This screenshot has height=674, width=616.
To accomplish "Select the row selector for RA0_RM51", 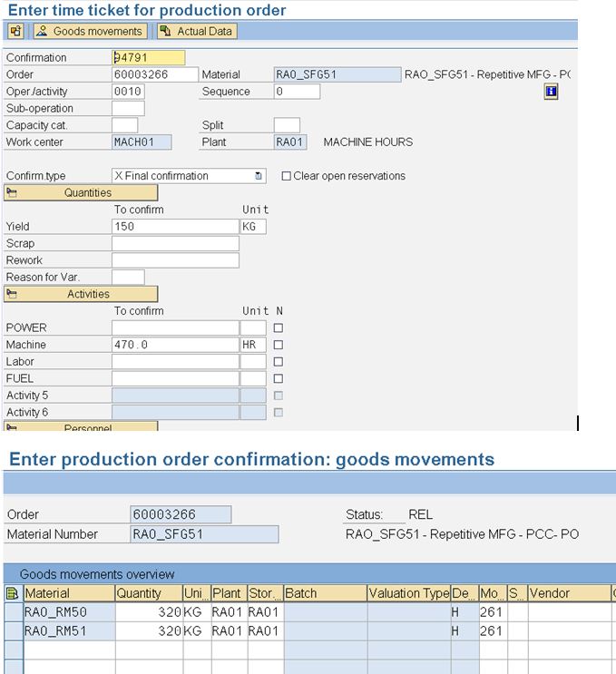I will tap(14, 631).
